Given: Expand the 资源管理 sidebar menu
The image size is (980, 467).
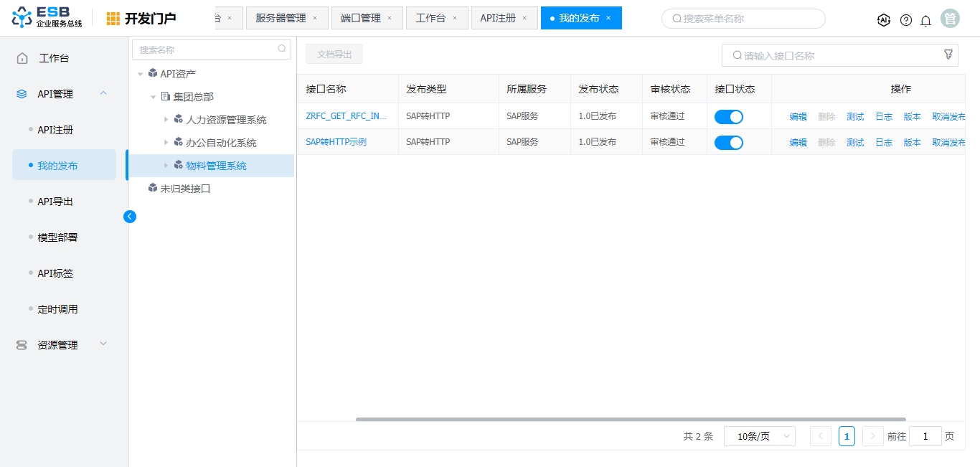Looking at the screenshot, I should (x=103, y=344).
